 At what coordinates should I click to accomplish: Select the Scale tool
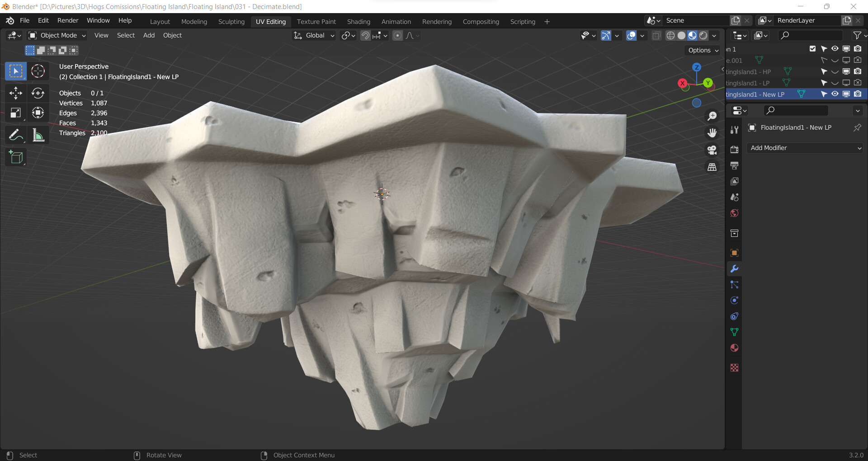(x=15, y=113)
